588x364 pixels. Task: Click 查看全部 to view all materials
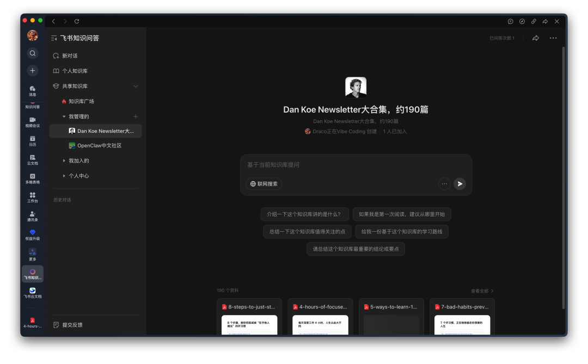482,291
